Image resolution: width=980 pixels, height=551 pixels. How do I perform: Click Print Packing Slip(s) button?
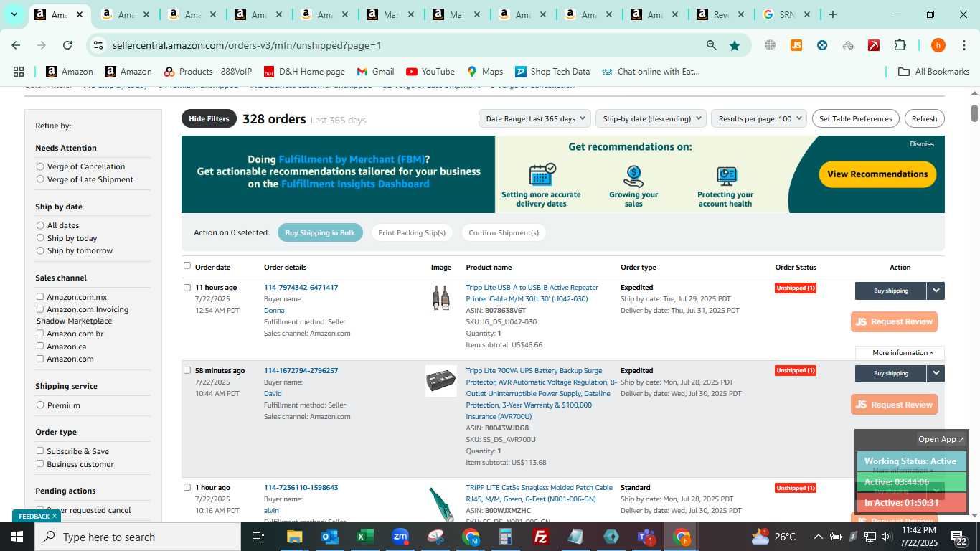click(x=412, y=232)
